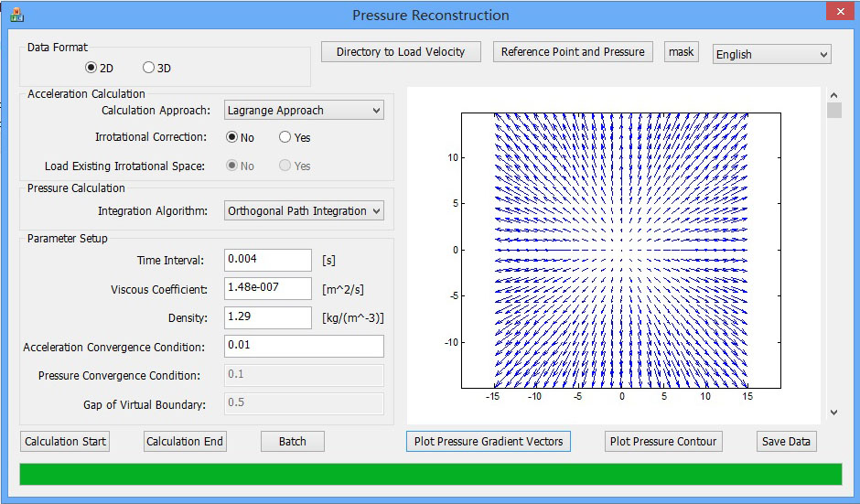Stop with the Calculation End button
Image resolution: width=860 pixels, height=504 pixels.
(185, 441)
